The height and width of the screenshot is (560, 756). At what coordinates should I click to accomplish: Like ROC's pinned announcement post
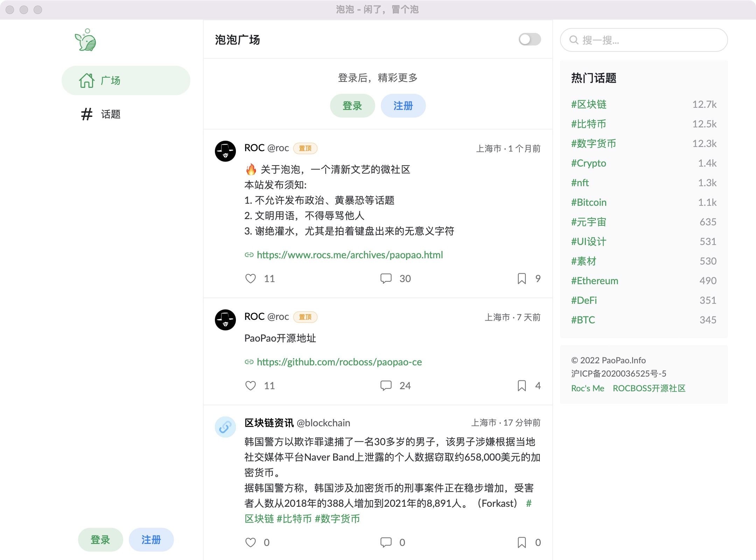point(251,279)
